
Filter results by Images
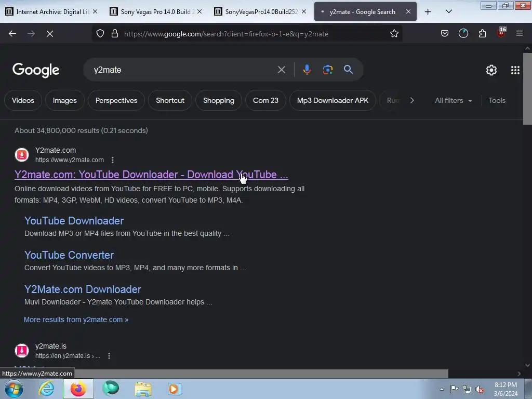pyautogui.click(x=64, y=100)
